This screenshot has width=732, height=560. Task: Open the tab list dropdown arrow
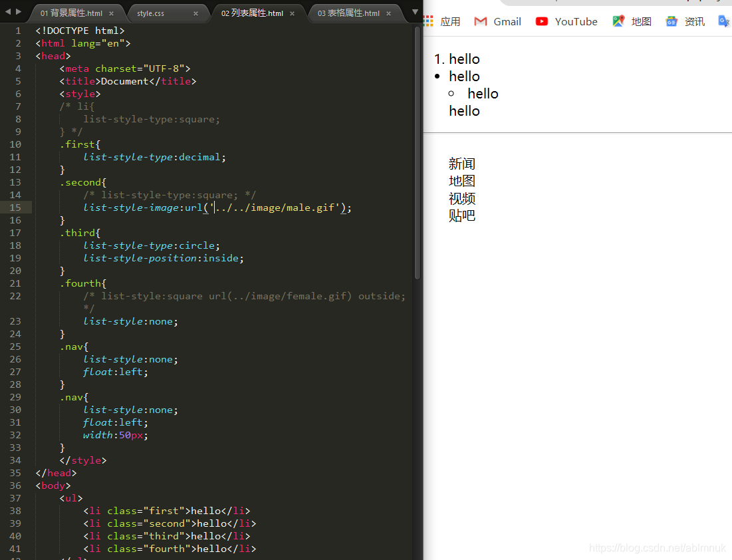tap(415, 12)
